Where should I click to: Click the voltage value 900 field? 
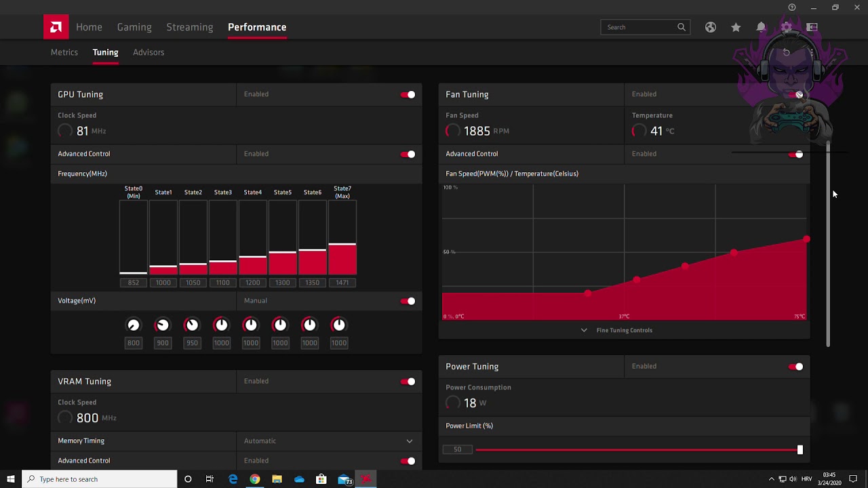tap(163, 343)
